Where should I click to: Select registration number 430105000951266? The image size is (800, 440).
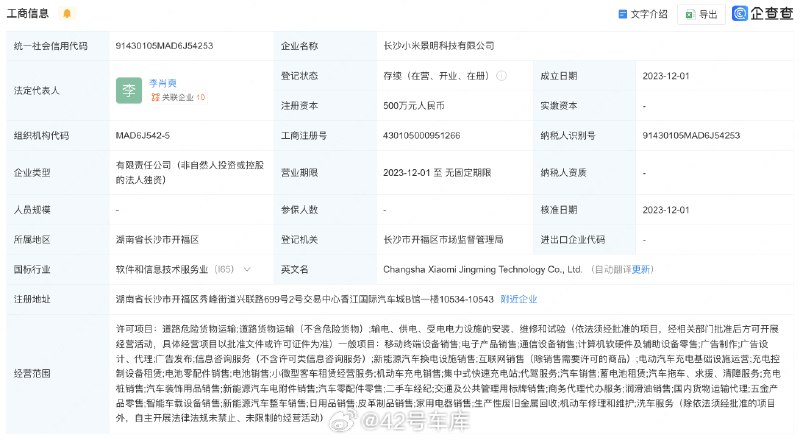[421, 135]
